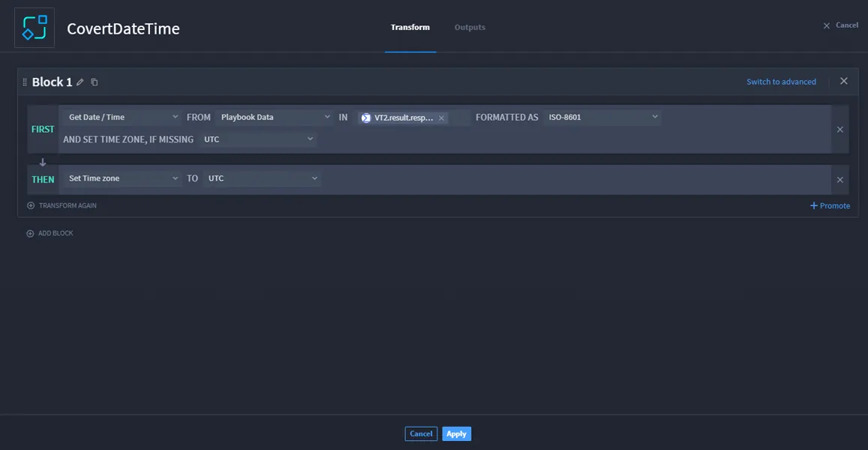The image size is (868, 450).
Task: Open the Playback Data source dropdown
Action: [275, 117]
